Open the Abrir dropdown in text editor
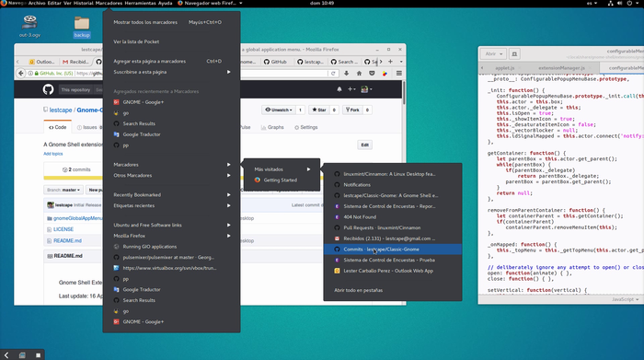This screenshot has height=360, width=644. 494,53
